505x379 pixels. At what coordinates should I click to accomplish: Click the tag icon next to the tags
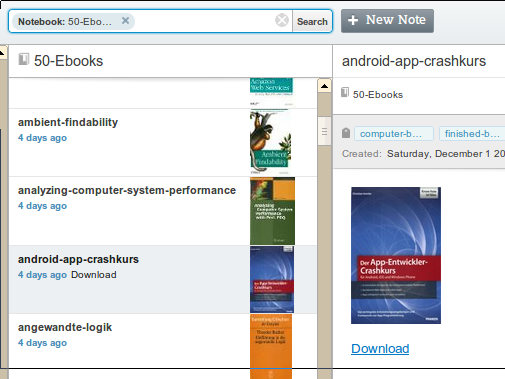(x=346, y=133)
